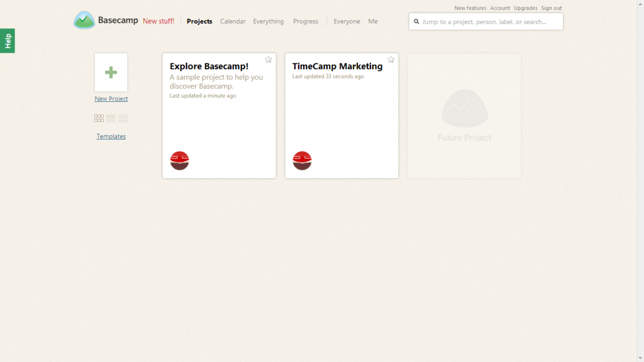Click the Basecamp wordmark text

(118, 20)
